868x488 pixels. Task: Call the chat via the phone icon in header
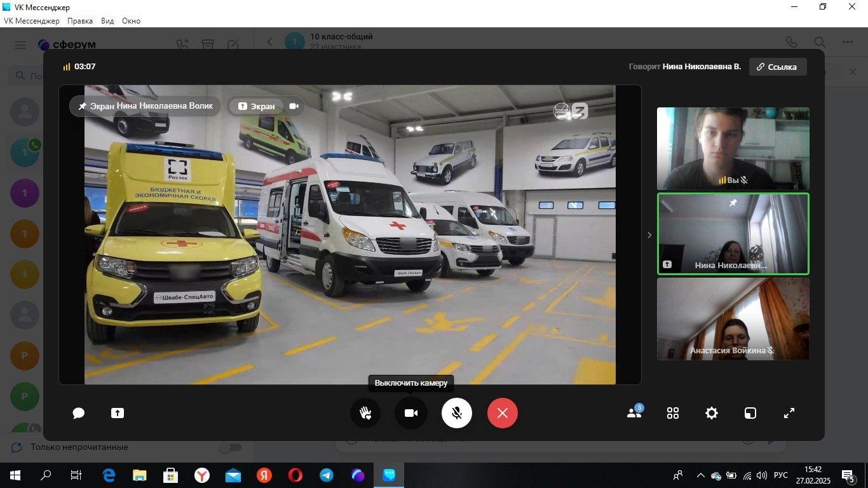click(791, 42)
